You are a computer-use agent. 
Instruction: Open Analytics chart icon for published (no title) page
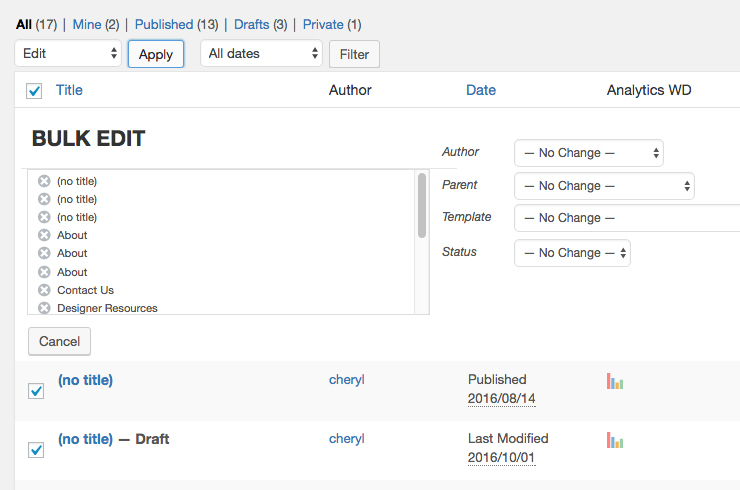[615, 381]
